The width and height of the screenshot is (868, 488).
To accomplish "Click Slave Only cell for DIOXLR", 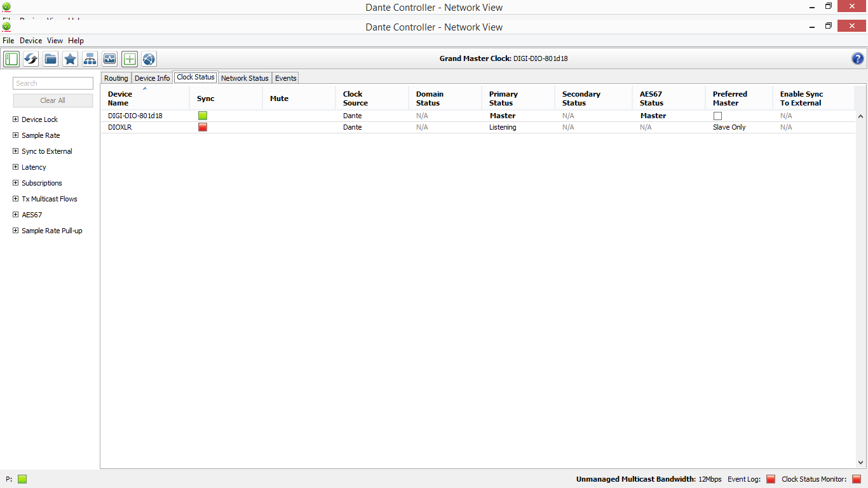I will click(729, 127).
